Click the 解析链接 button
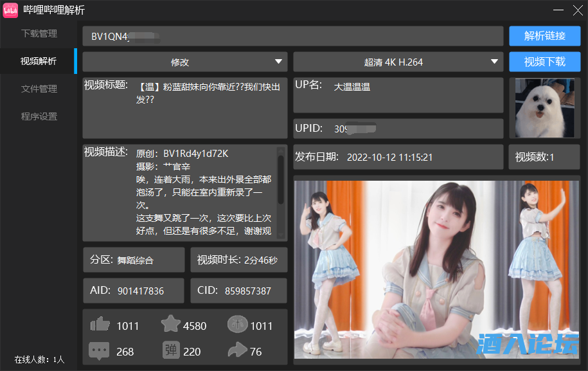This screenshot has height=371, width=588. [x=544, y=36]
